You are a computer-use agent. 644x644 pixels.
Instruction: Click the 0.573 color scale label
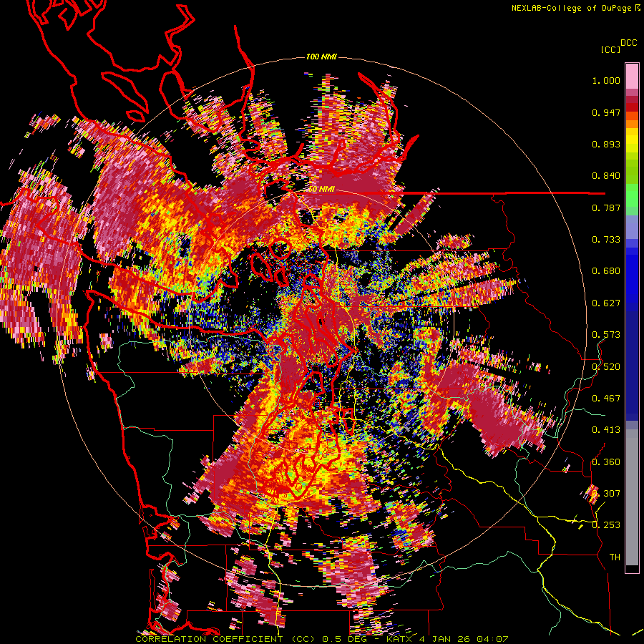[x=606, y=335]
